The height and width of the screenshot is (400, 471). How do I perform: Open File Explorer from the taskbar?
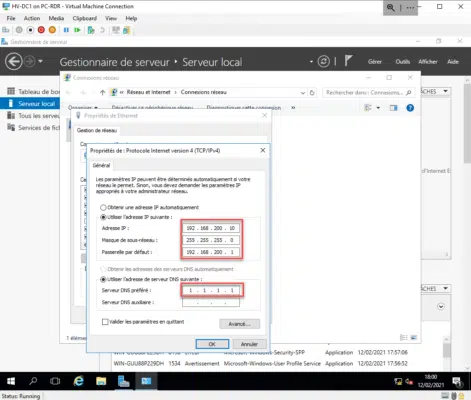(101, 381)
